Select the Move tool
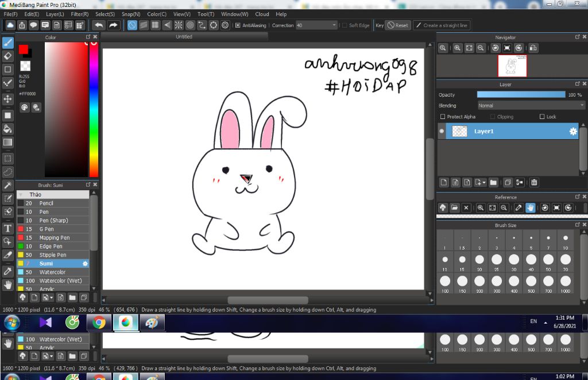 pyautogui.click(x=8, y=99)
